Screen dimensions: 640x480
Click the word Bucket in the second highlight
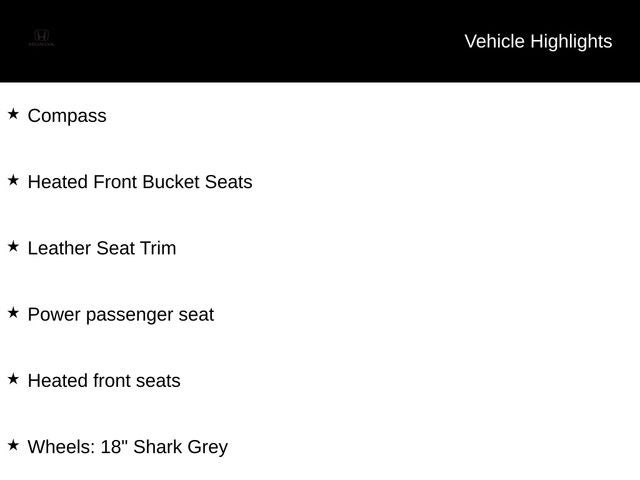(171, 182)
